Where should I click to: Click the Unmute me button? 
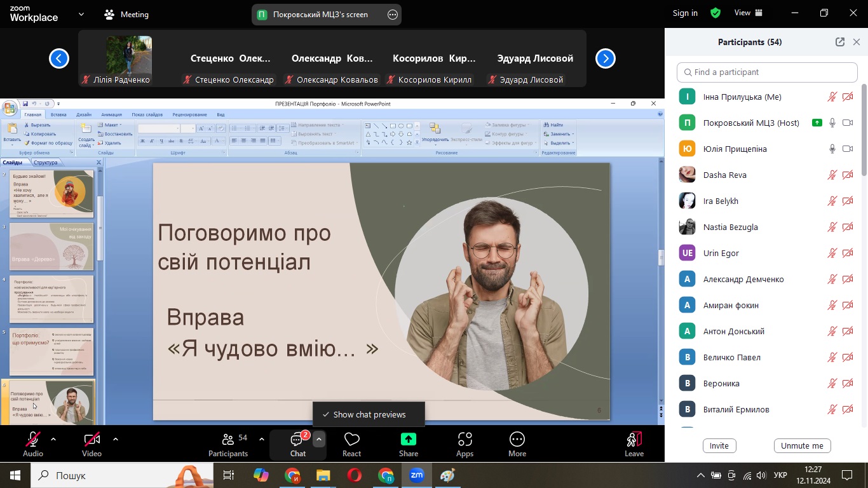tap(802, 445)
